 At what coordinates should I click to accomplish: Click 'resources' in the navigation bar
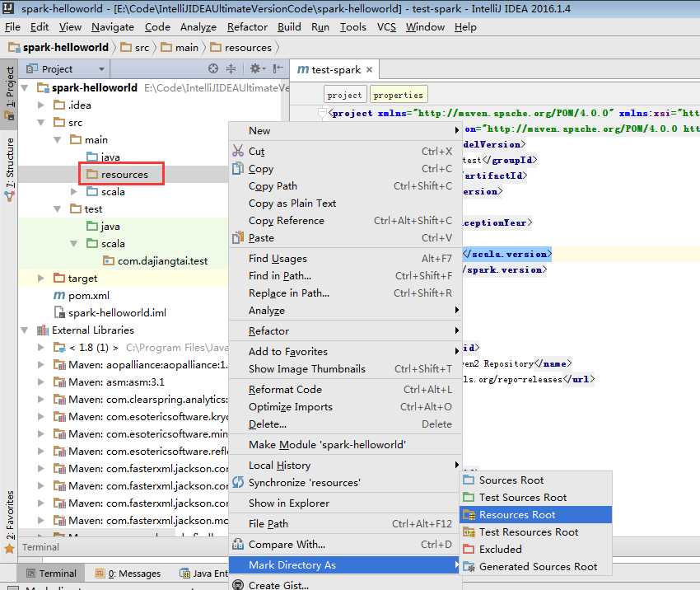pos(241,47)
